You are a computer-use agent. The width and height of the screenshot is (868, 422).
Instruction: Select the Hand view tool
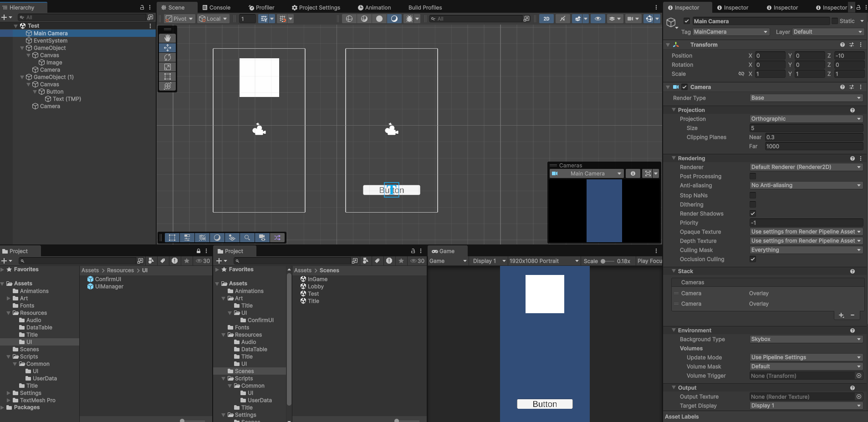(168, 38)
